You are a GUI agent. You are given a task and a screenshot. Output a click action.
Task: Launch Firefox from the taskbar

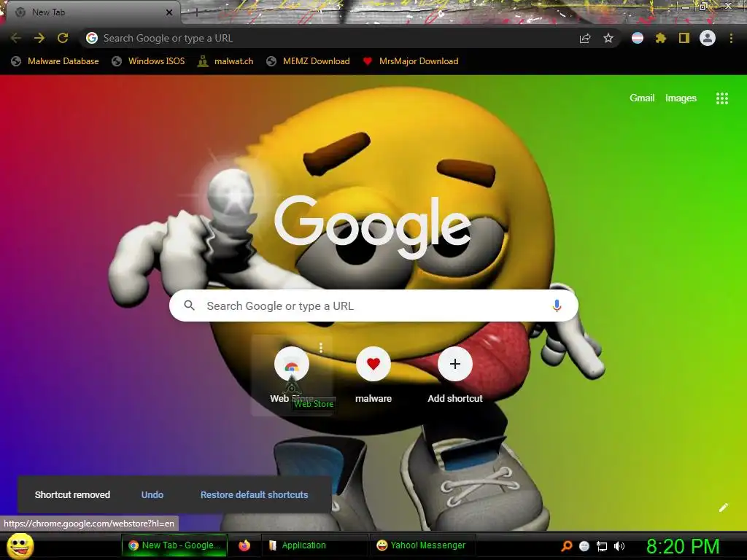click(x=244, y=545)
